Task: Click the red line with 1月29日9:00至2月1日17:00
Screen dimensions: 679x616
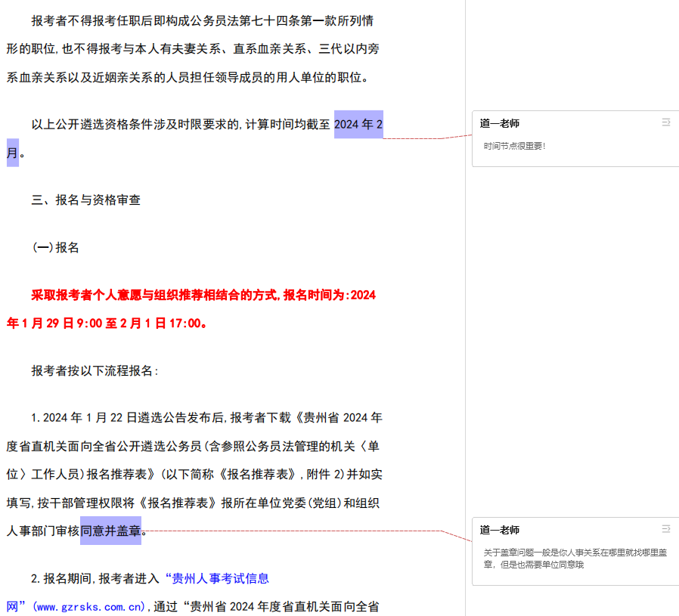Action: pyautogui.click(x=106, y=323)
